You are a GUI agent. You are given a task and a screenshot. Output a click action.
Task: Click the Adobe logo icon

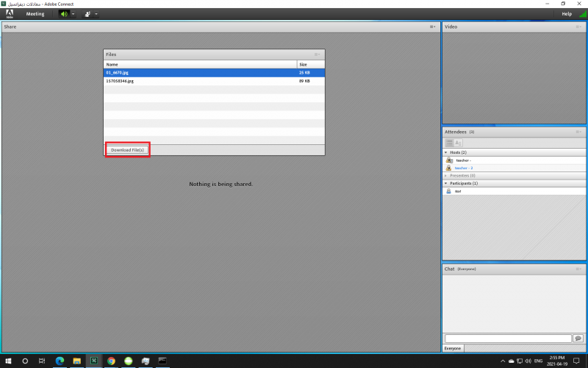pyautogui.click(x=10, y=14)
